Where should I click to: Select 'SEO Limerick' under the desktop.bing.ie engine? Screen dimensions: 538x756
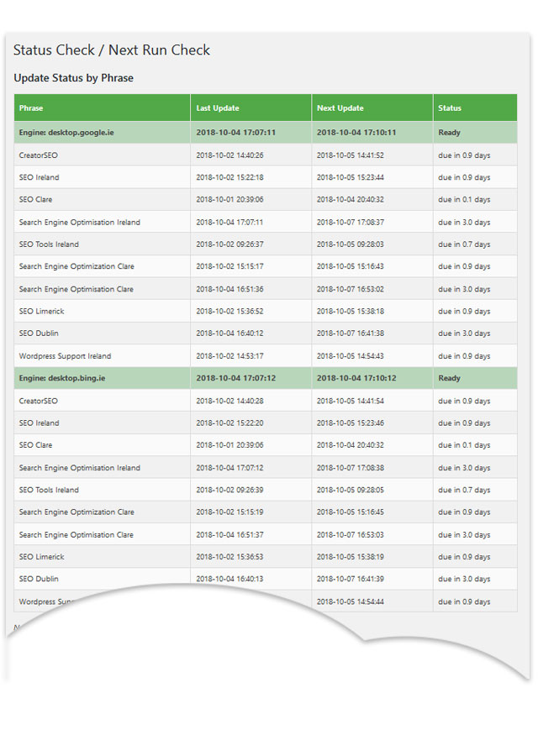click(x=41, y=557)
